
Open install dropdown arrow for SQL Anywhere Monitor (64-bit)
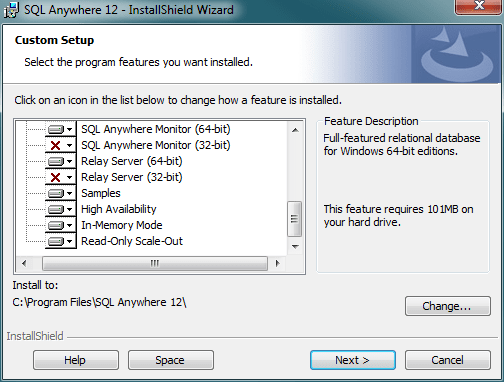pyautogui.click(x=69, y=129)
